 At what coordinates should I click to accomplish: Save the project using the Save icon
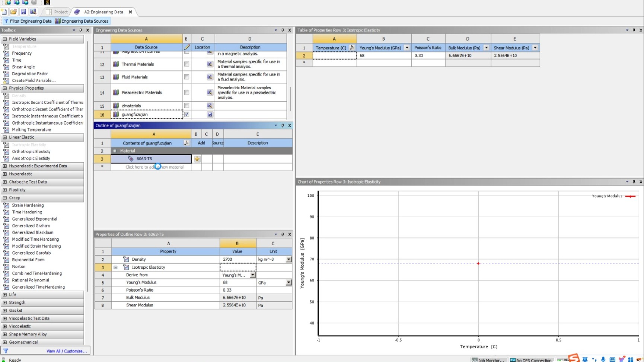point(23,12)
